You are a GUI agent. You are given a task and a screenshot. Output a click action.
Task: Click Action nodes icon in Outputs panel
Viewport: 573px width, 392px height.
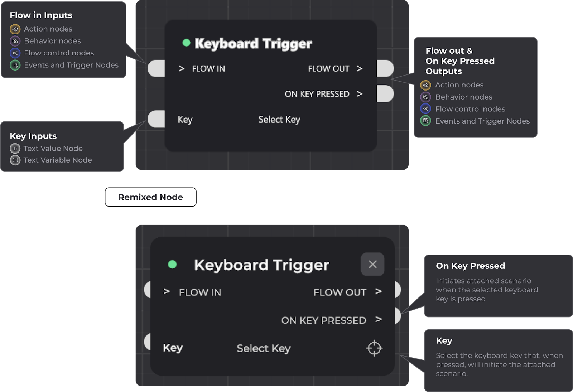(x=425, y=85)
